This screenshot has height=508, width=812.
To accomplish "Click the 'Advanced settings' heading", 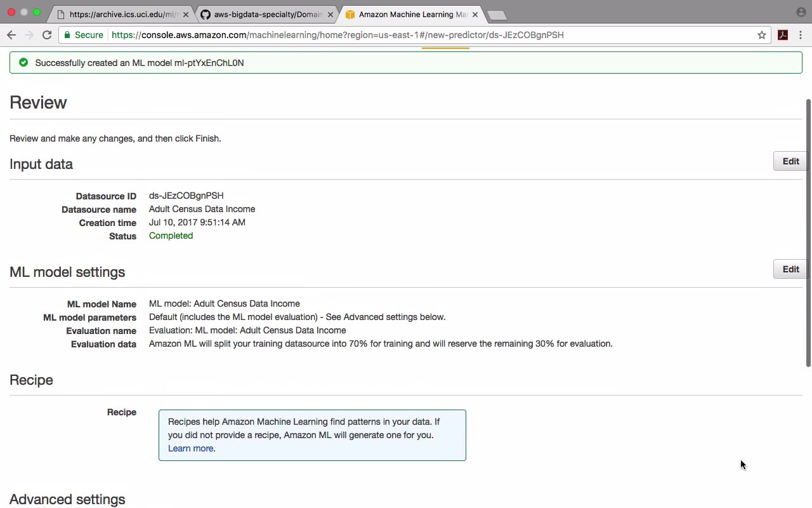I will 67,499.
